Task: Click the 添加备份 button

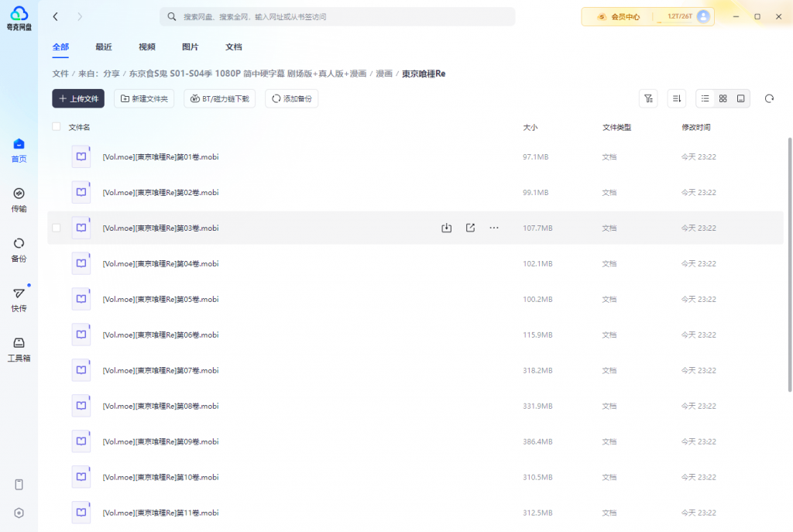Action: click(292, 98)
